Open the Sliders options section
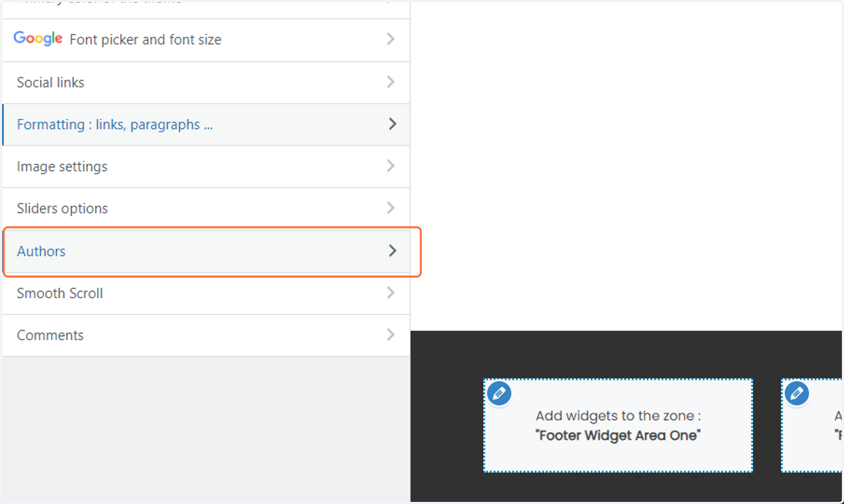Image resolution: width=844 pixels, height=504 pixels. coord(206,209)
